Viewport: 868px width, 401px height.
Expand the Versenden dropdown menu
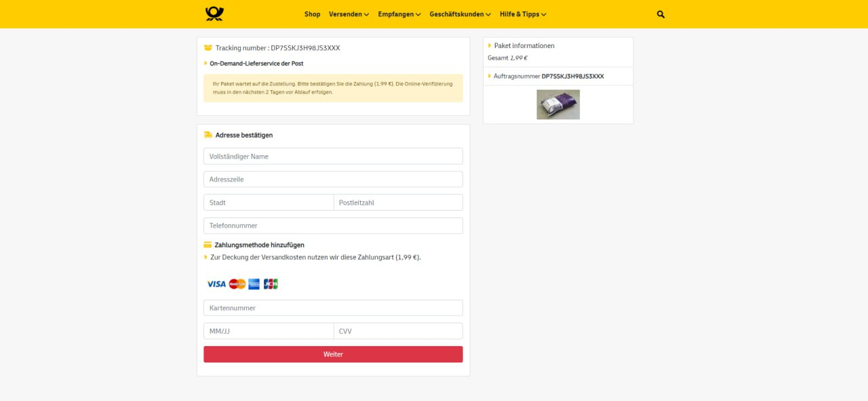(x=349, y=14)
